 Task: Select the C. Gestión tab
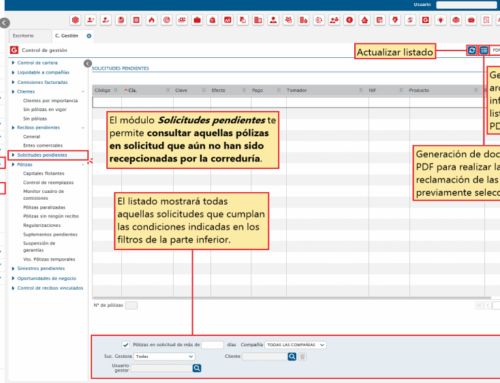click(x=67, y=36)
